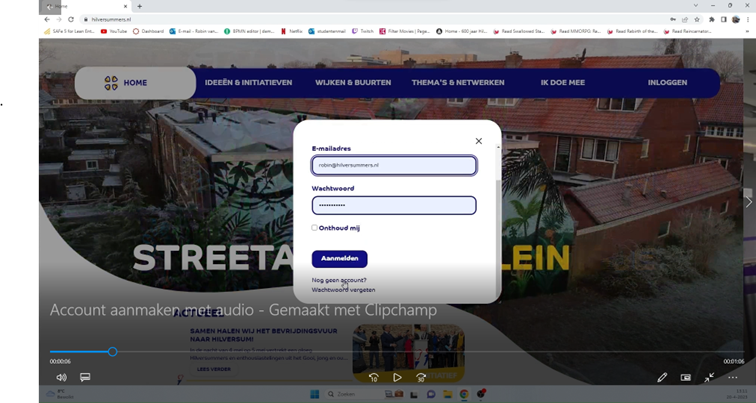Open the Nog geen account? link
The width and height of the screenshot is (756, 403).
(x=339, y=280)
